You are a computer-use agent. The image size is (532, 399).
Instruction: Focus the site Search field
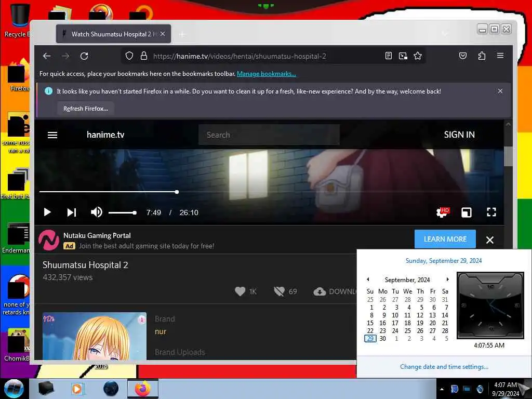[269, 135]
